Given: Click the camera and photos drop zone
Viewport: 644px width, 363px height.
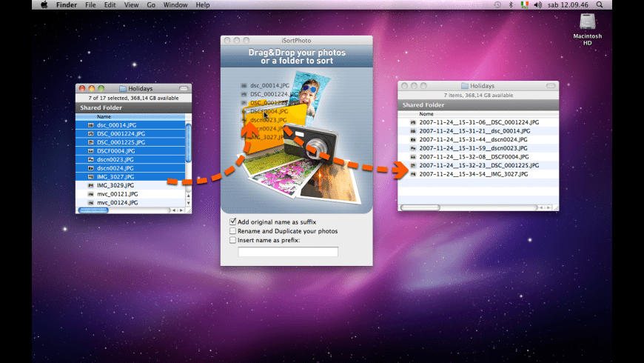Looking at the screenshot, I should (297, 140).
